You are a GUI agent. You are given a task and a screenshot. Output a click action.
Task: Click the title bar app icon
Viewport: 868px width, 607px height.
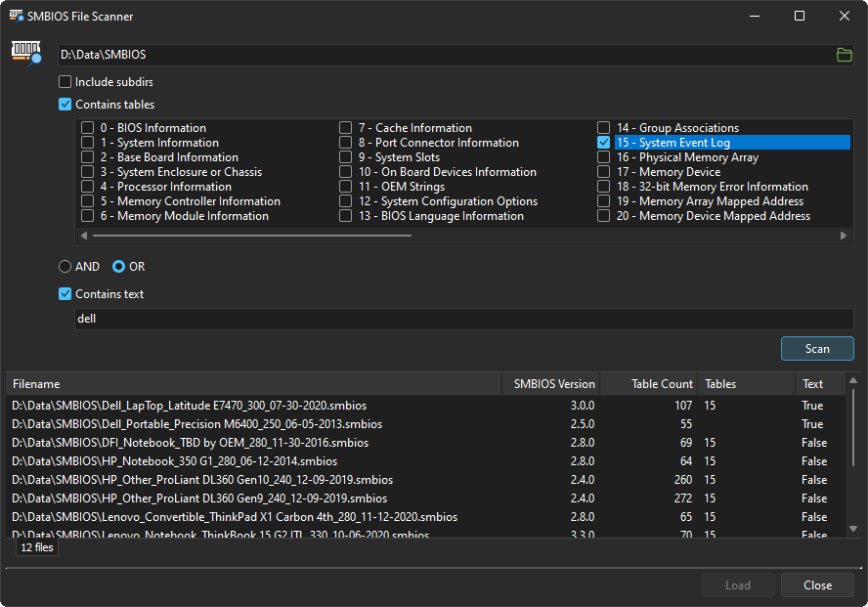point(16,16)
